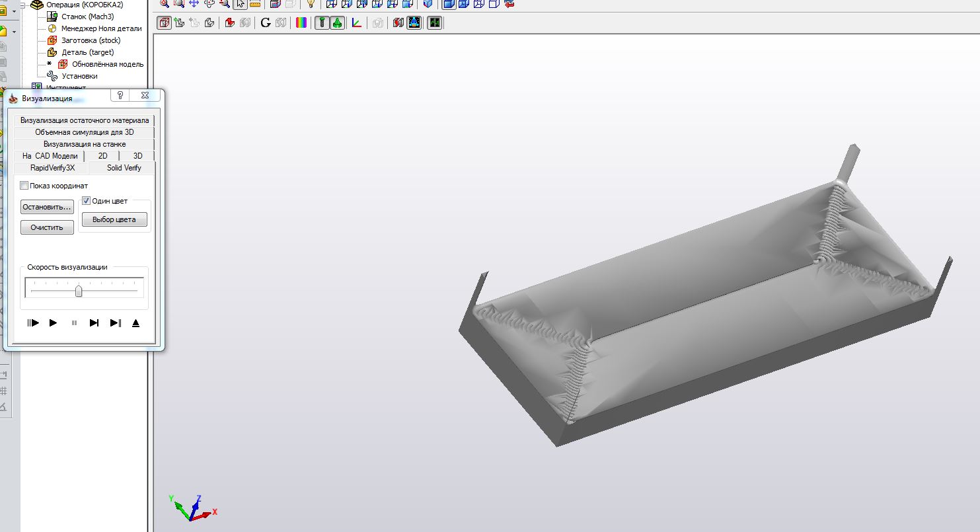Viewport: 980px width, 532px height.
Task: Open the yellow ruler measure tool
Action: click(x=256, y=3)
